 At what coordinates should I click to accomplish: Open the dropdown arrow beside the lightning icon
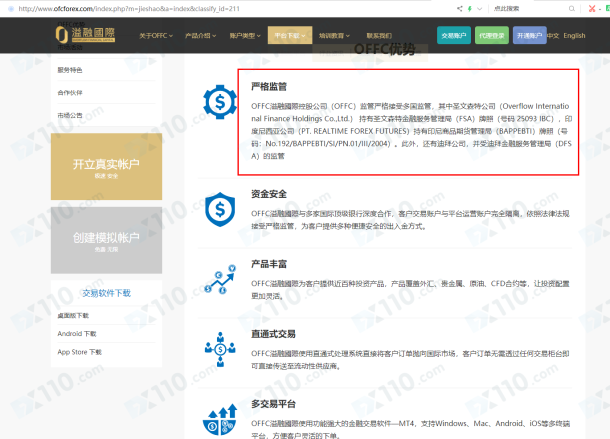[480, 9]
